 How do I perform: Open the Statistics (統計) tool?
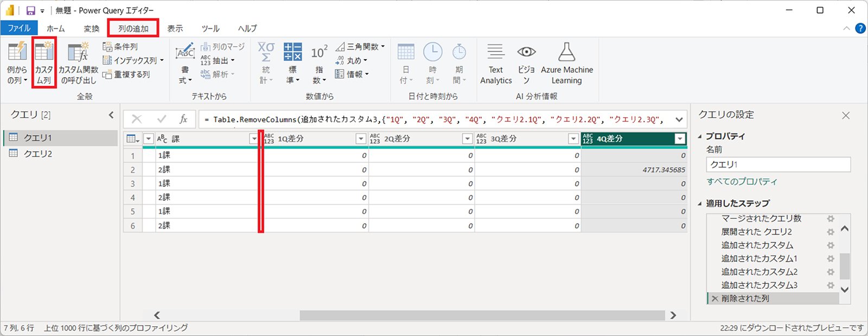tap(266, 62)
